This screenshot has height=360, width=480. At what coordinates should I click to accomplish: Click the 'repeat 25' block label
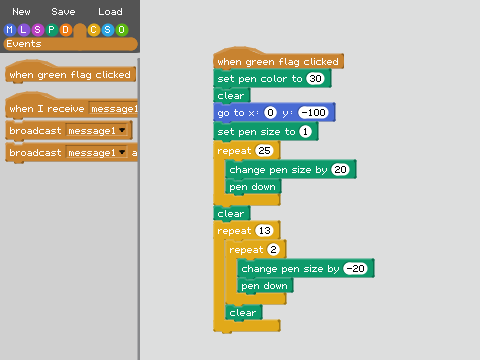(x=234, y=151)
